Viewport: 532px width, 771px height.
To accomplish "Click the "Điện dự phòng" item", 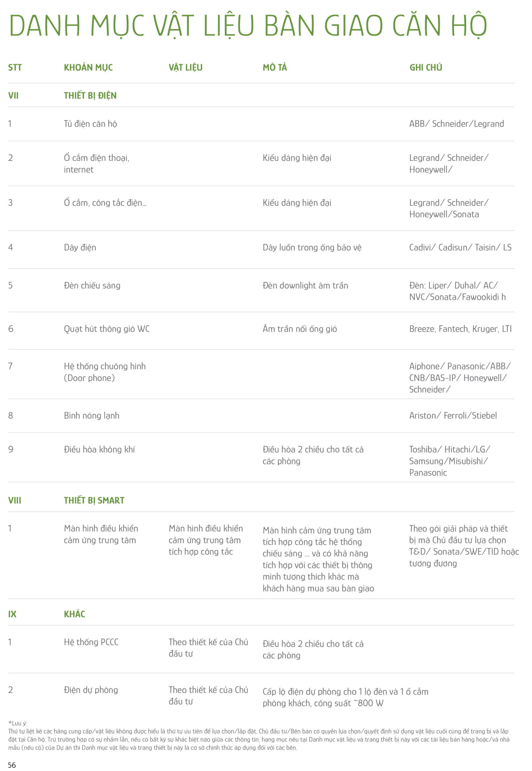I will (91, 690).
